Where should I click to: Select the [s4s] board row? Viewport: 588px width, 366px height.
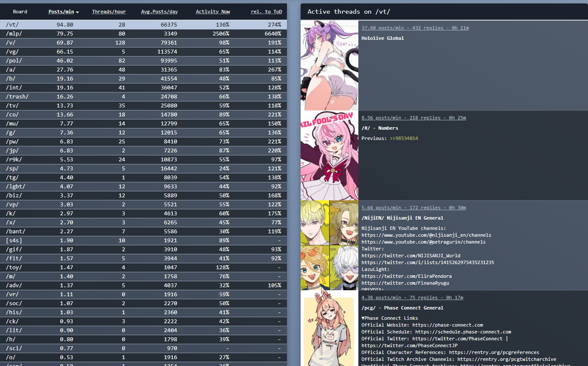pyautogui.click(x=144, y=240)
